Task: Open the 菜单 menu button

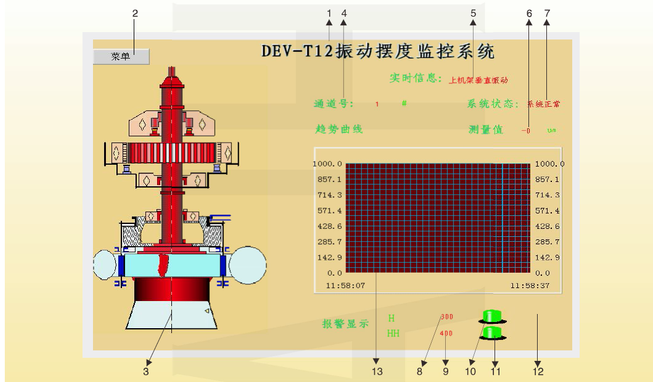Action: pyautogui.click(x=121, y=57)
